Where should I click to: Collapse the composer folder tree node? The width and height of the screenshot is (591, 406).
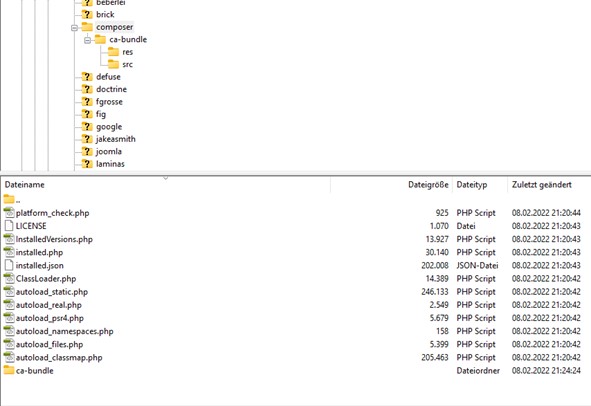tap(74, 28)
